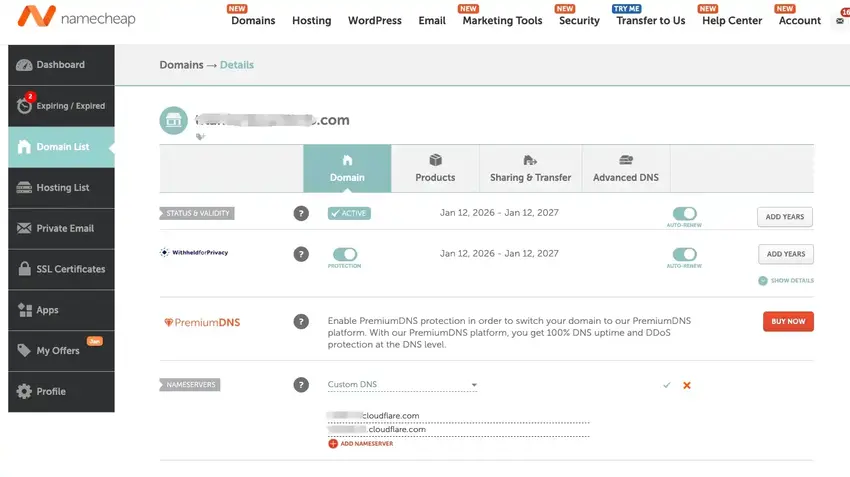Screen dimensions: 850x477
Task: Click the Active status badge
Action: pyautogui.click(x=349, y=214)
